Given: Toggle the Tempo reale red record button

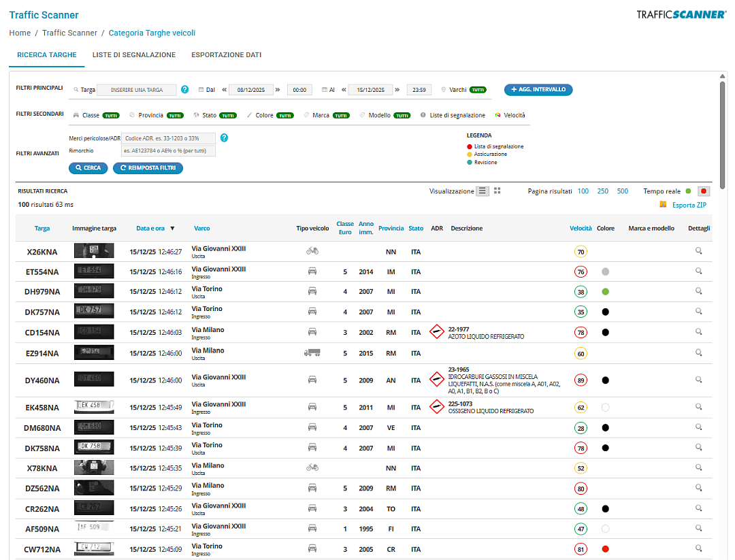Looking at the screenshot, I should point(704,191).
